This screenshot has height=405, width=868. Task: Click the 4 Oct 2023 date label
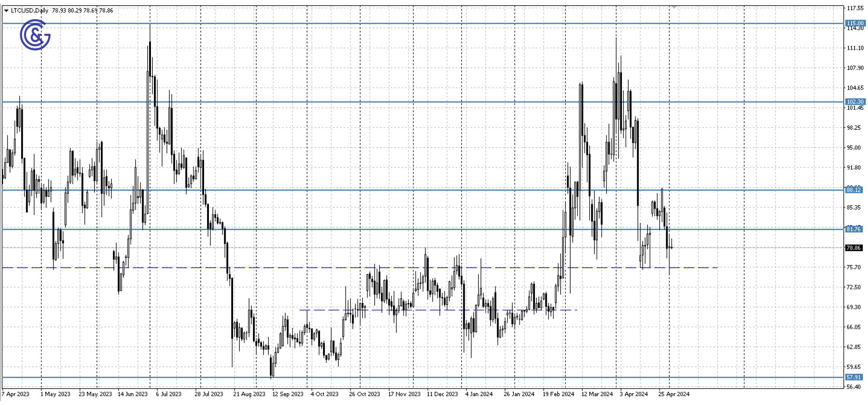point(324,394)
